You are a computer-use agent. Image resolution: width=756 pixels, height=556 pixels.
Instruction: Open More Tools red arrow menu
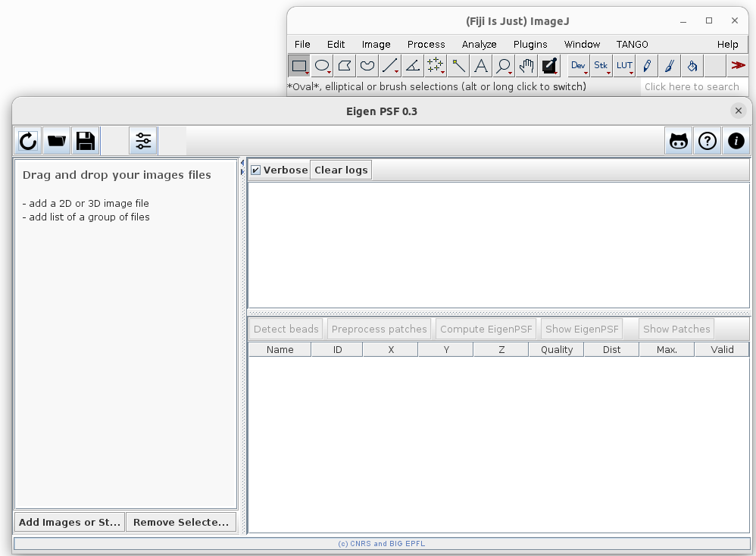click(737, 66)
